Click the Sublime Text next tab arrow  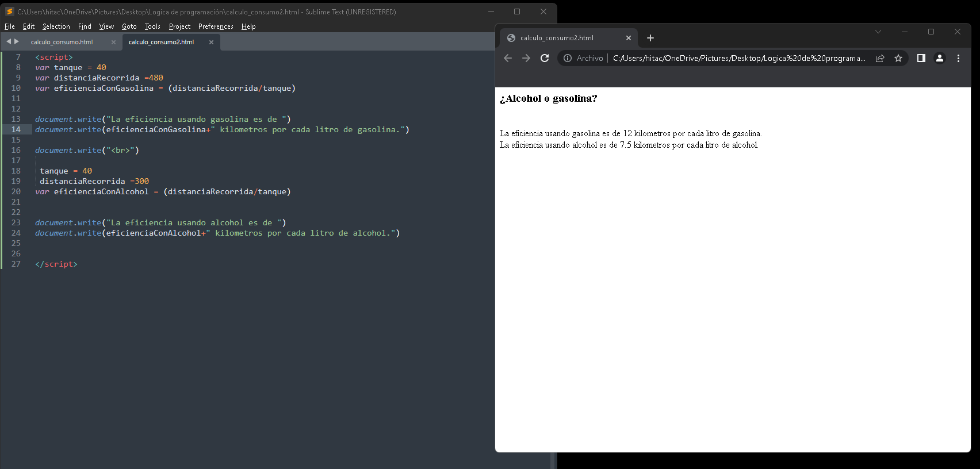tap(17, 41)
